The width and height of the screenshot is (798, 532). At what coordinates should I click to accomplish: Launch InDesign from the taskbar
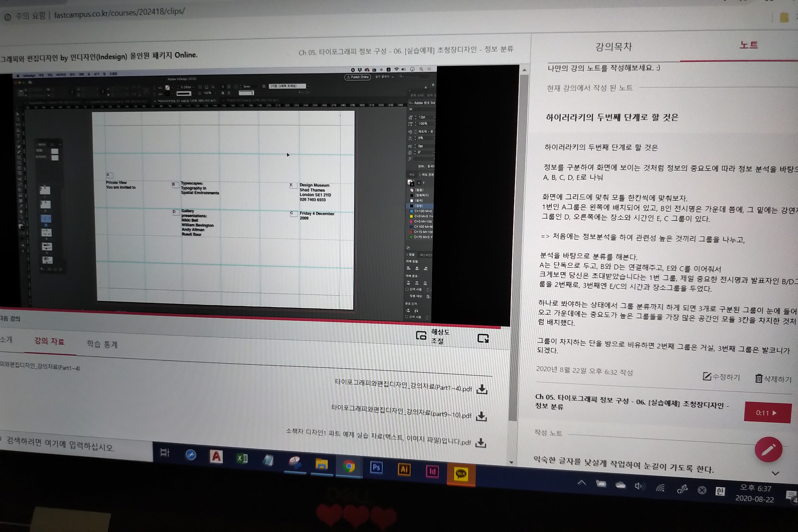(432, 472)
